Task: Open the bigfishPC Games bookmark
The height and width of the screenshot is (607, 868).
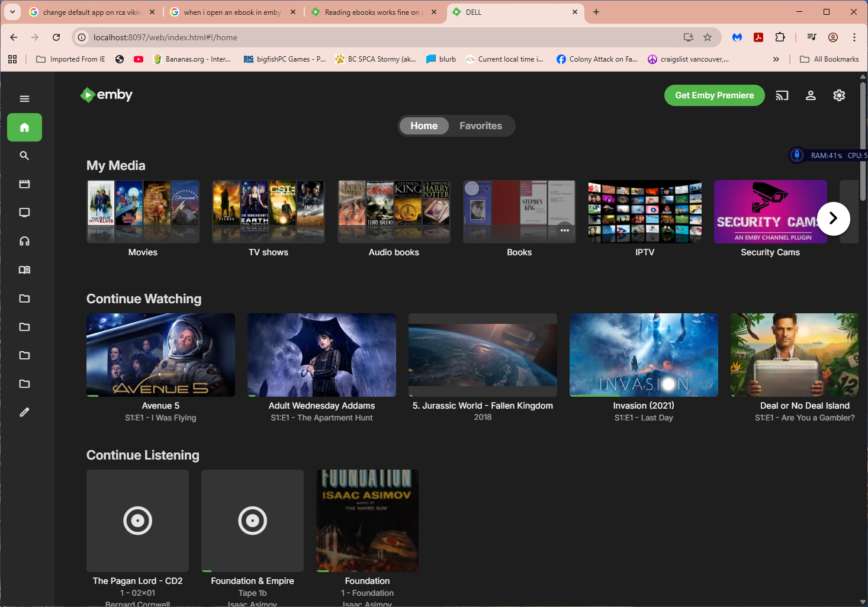Action: click(285, 59)
